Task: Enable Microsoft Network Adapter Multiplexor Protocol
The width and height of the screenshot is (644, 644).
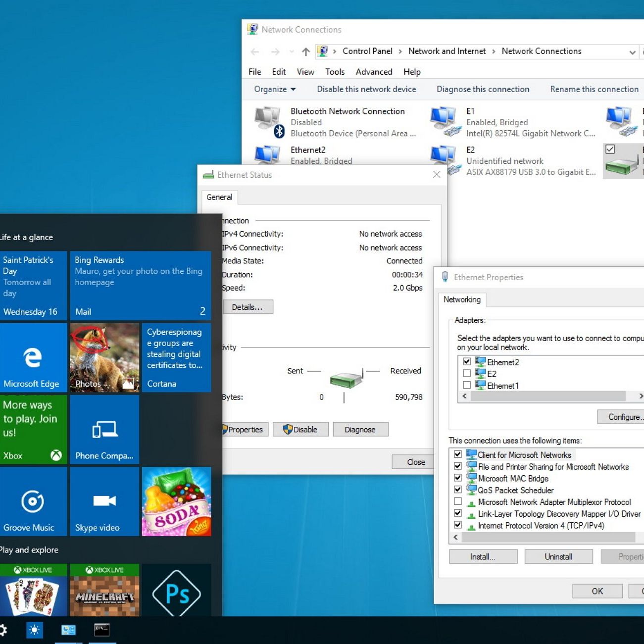Action: [458, 502]
